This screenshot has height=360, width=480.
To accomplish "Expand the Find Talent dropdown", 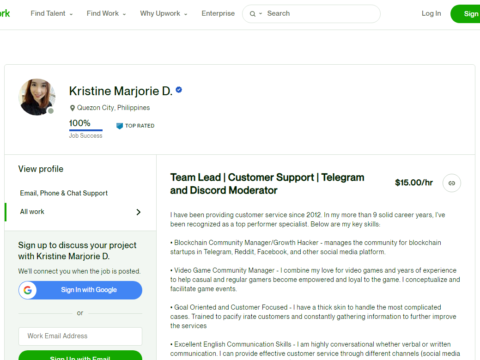I will (x=51, y=14).
